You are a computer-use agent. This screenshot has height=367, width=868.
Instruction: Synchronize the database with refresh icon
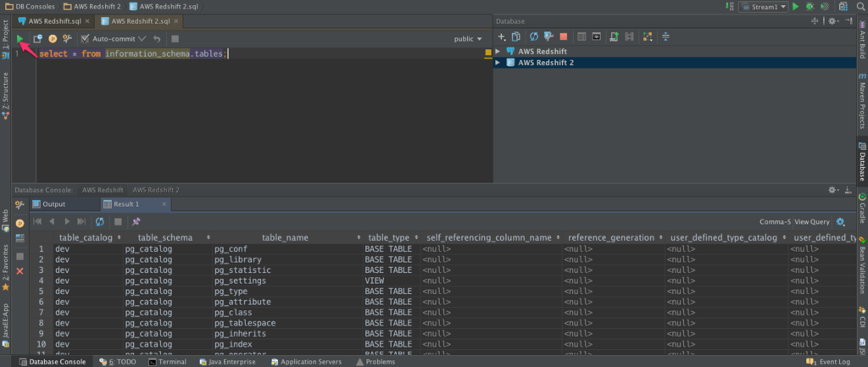point(534,36)
